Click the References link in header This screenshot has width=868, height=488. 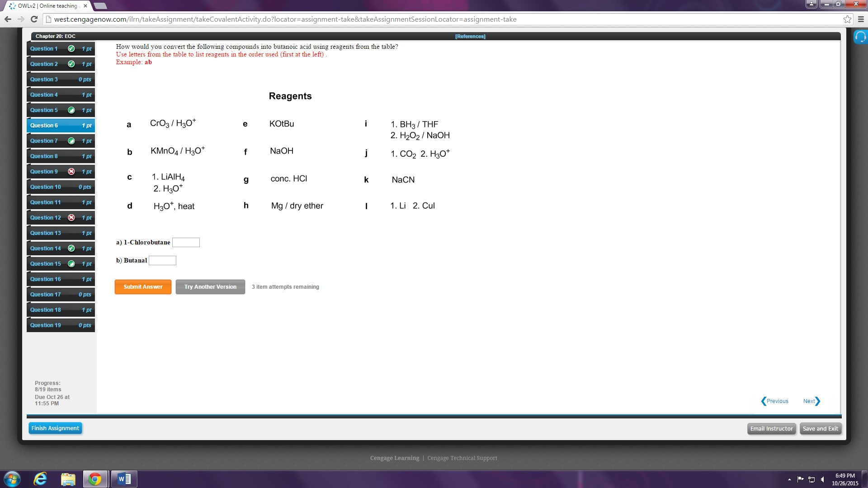tap(470, 36)
